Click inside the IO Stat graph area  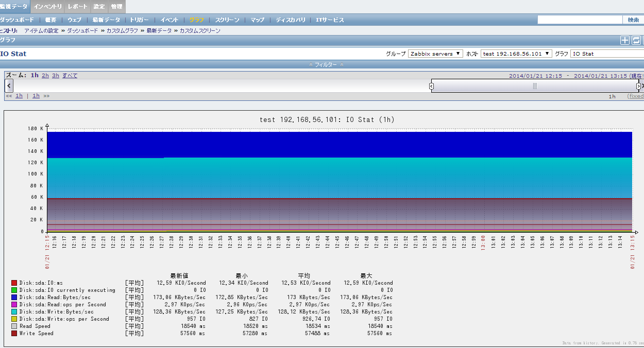(x=340, y=181)
